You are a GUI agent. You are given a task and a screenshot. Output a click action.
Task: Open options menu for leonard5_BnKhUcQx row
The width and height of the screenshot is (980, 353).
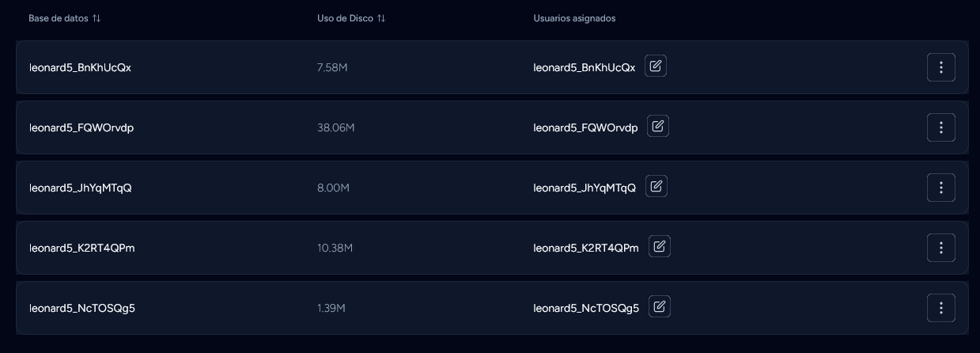(x=940, y=67)
